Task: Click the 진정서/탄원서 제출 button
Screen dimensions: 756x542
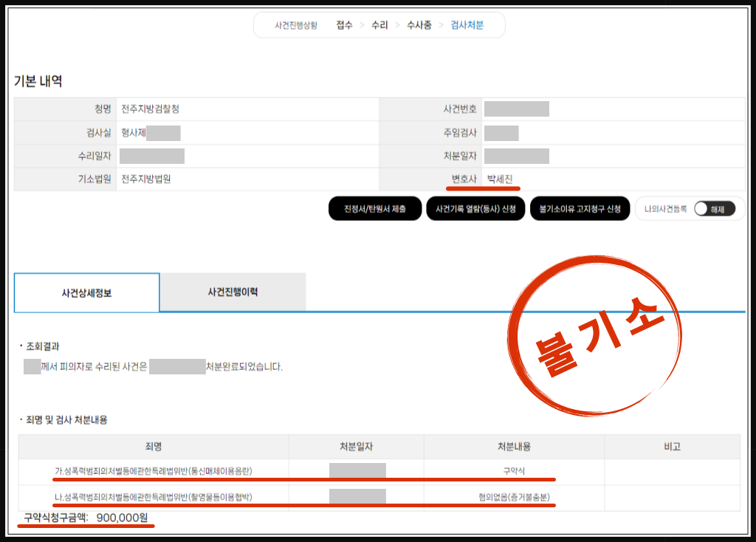Action: click(374, 209)
